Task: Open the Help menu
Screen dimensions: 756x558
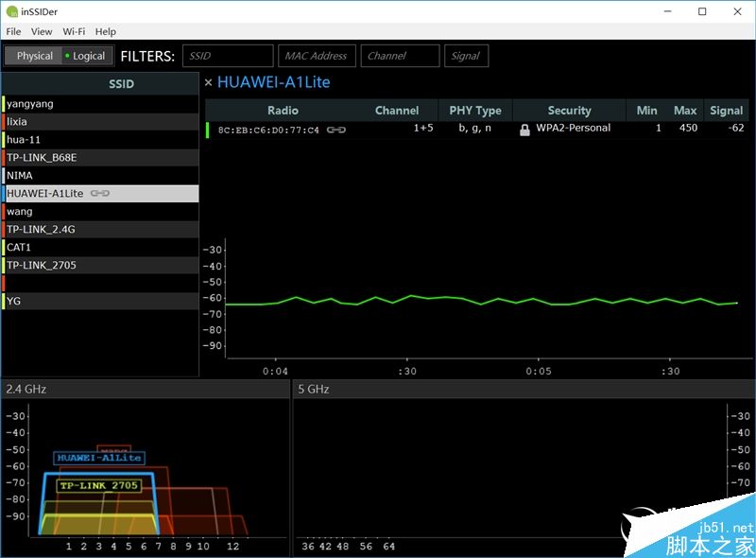Action: click(106, 32)
